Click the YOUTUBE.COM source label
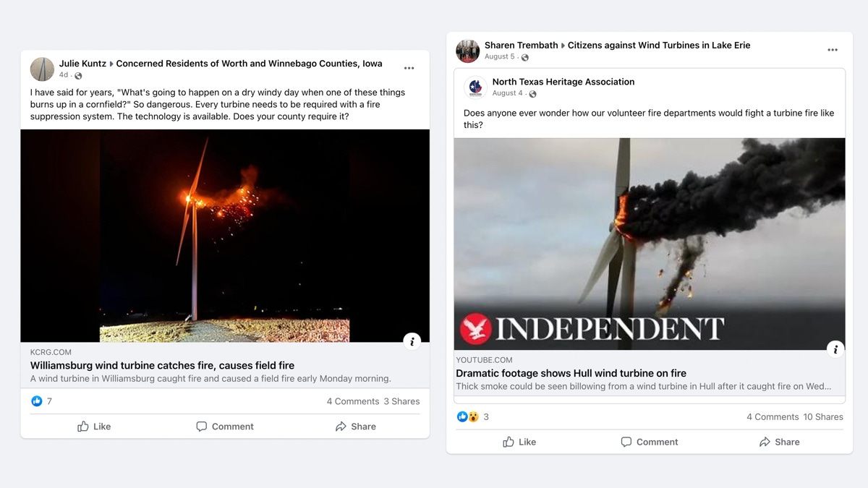This screenshot has width=868, height=488. coord(484,360)
